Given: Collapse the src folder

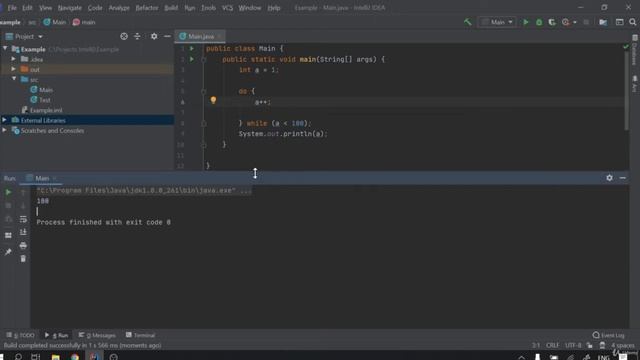Looking at the screenshot, I should pos(13,79).
